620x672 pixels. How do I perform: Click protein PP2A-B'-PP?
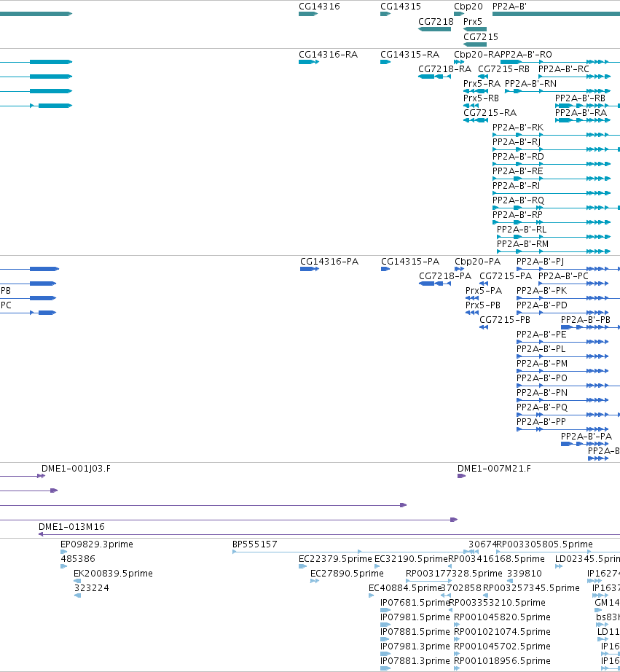[x=541, y=422]
